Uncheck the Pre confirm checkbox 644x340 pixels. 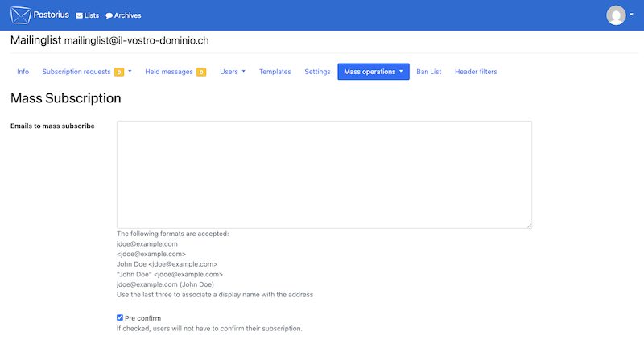pos(120,317)
